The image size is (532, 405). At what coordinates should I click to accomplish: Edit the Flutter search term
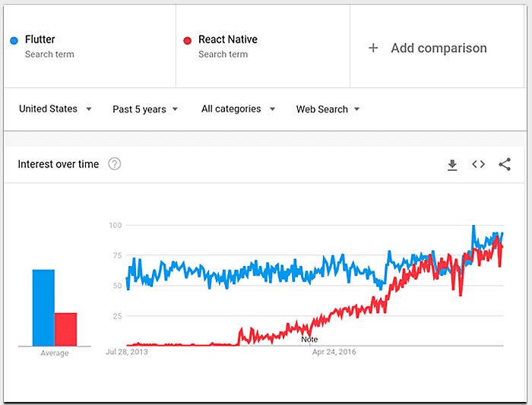(40, 40)
